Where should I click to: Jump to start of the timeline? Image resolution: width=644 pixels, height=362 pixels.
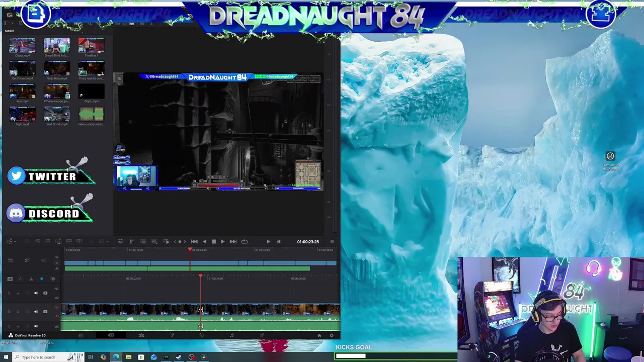click(x=194, y=241)
